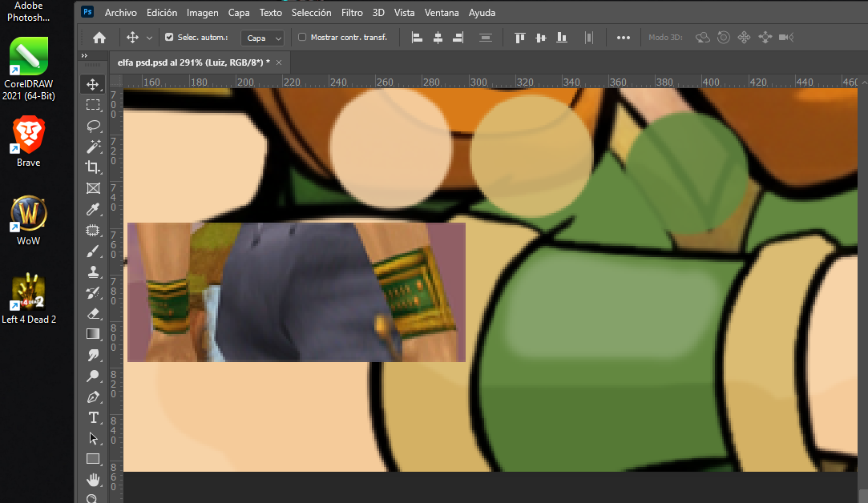Select the Smudge tool

93,356
